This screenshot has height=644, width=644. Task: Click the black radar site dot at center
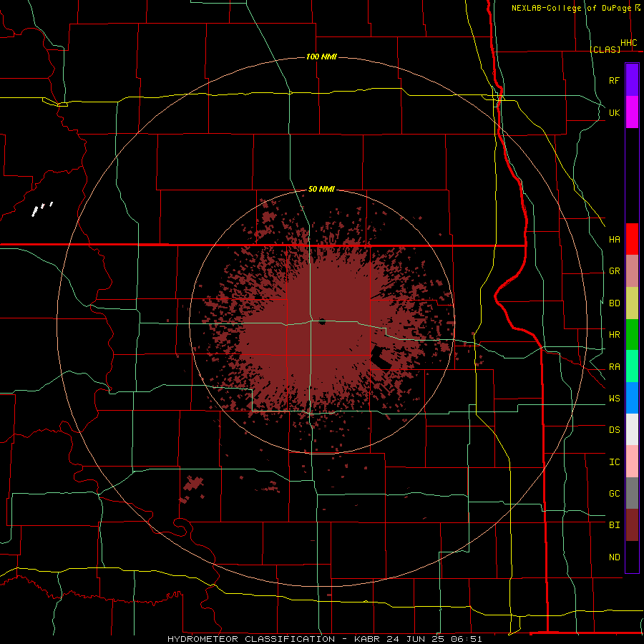(322, 321)
